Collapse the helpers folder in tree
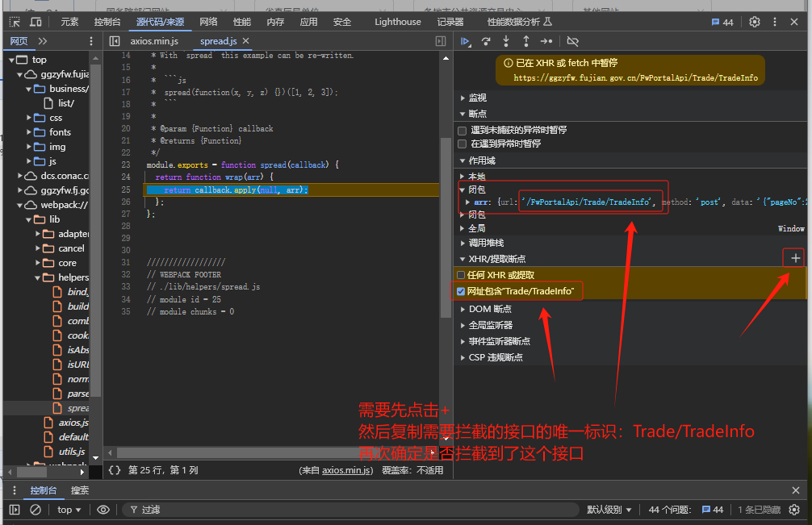The width and height of the screenshot is (812, 525). [x=37, y=277]
